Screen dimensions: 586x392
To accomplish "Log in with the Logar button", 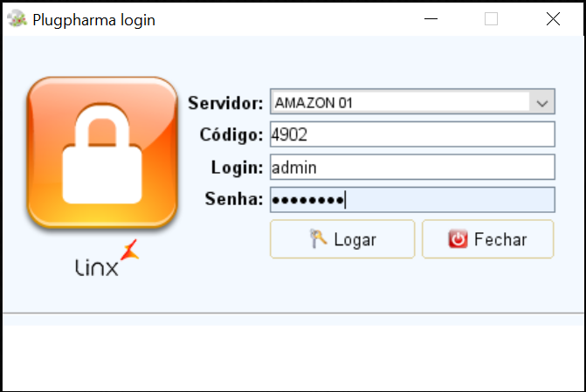I will pos(342,239).
